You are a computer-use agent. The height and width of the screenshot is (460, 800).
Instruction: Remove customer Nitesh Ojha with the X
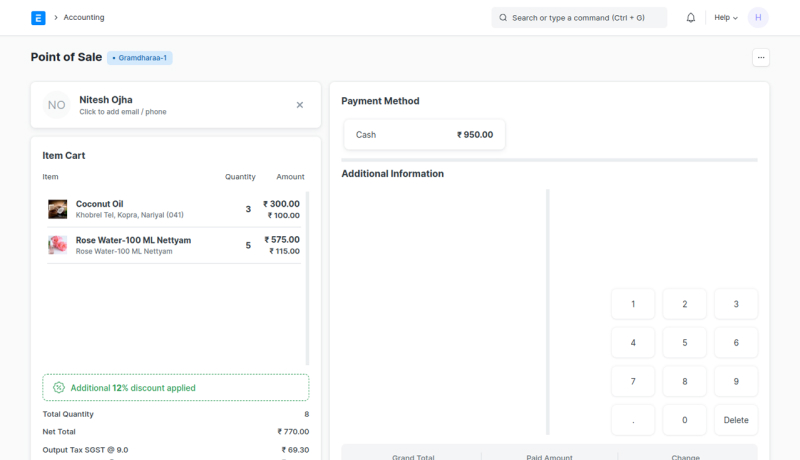[299, 105]
